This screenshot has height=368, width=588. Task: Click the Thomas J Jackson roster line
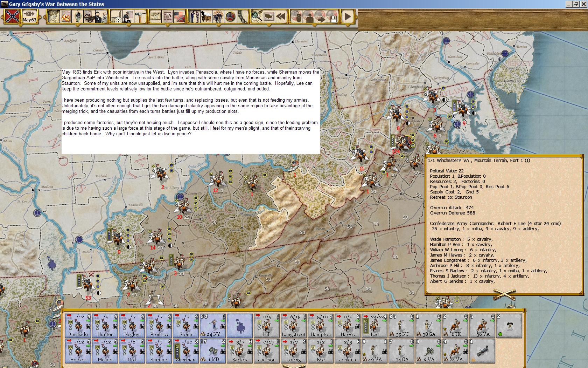(x=479, y=276)
